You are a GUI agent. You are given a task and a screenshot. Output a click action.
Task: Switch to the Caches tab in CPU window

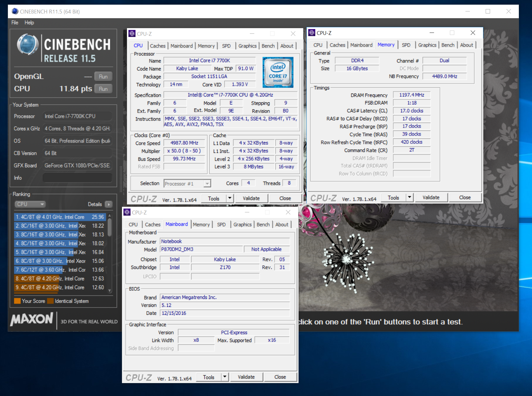[157, 46]
